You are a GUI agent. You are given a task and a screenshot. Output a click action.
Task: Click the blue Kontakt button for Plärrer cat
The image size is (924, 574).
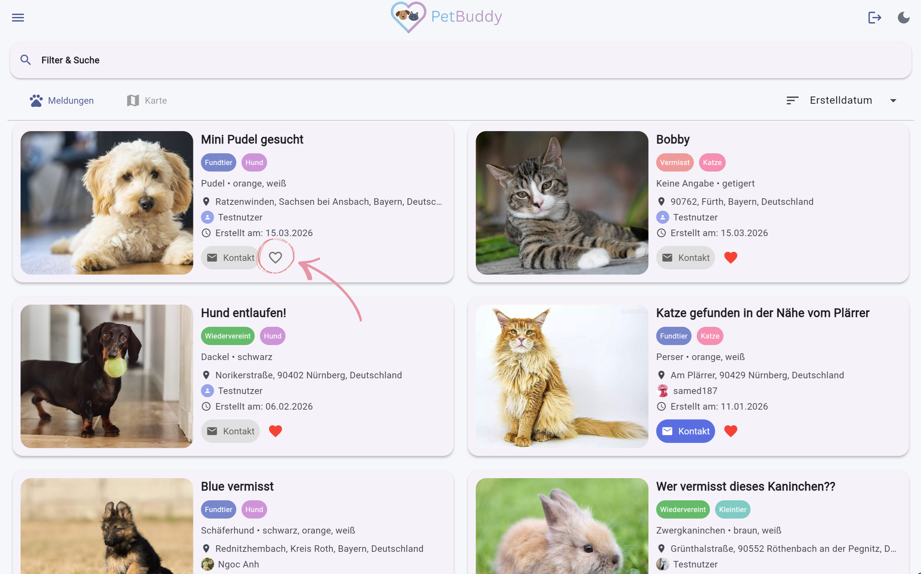(685, 431)
